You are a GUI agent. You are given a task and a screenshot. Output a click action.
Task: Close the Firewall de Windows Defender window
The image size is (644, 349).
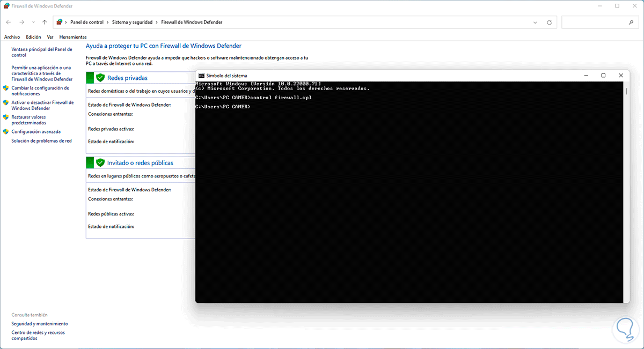tap(634, 5)
